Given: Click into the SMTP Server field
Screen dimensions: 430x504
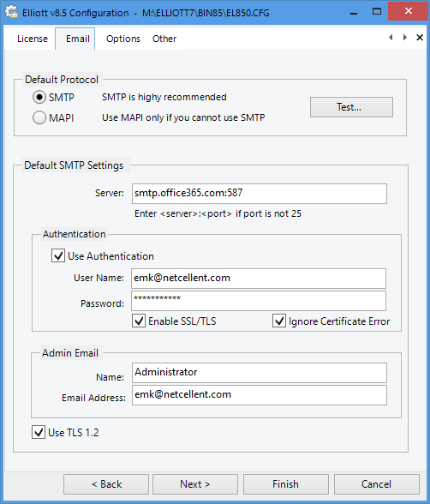Looking at the screenshot, I should pyautogui.click(x=260, y=194).
